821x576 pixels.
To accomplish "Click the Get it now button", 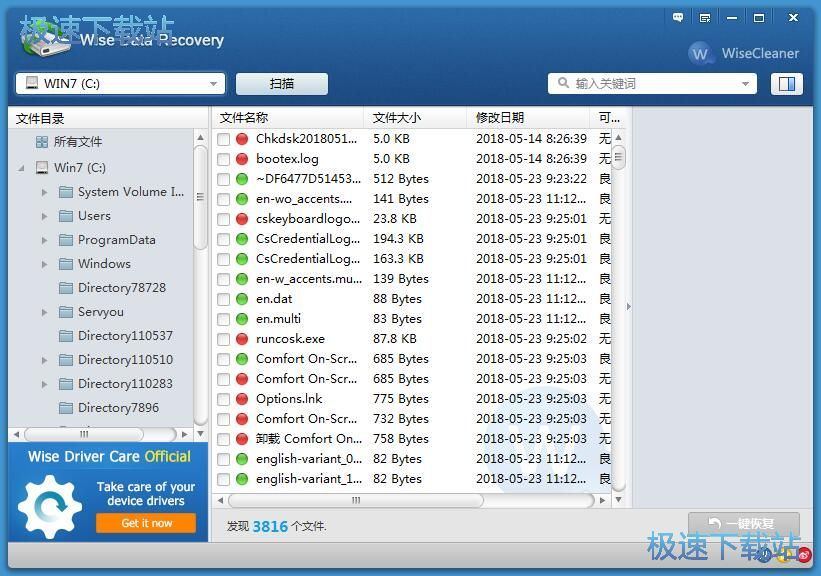I will pyautogui.click(x=146, y=523).
